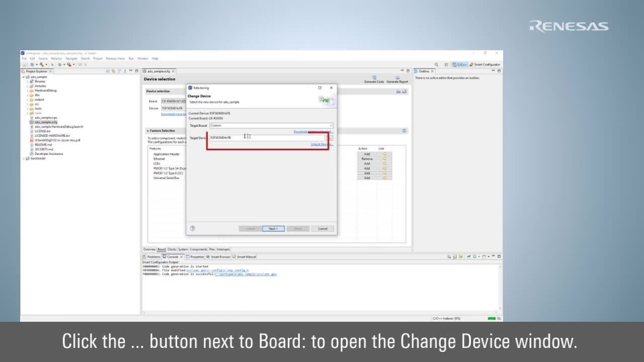Viewport: 644px width, 362px height.
Task: Click the Next button
Action: (273, 229)
